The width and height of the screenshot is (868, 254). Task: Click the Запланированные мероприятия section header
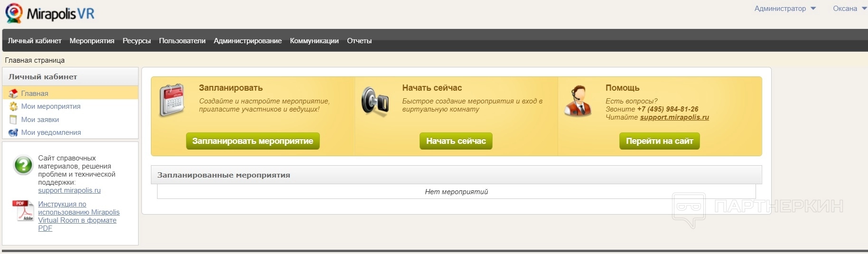[456, 175]
